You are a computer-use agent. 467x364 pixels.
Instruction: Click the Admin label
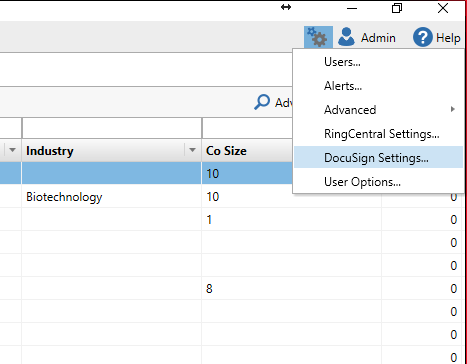pyautogui.click(x=378, y=38)
